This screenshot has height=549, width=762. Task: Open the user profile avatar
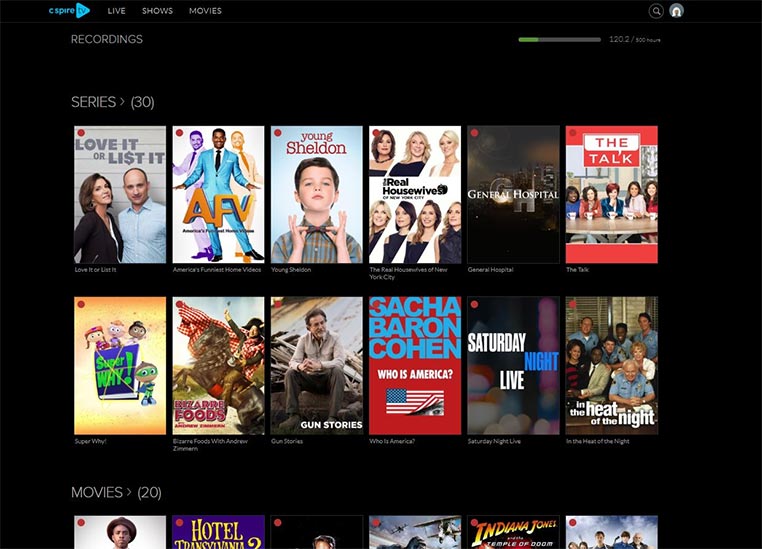coord(676,11)
